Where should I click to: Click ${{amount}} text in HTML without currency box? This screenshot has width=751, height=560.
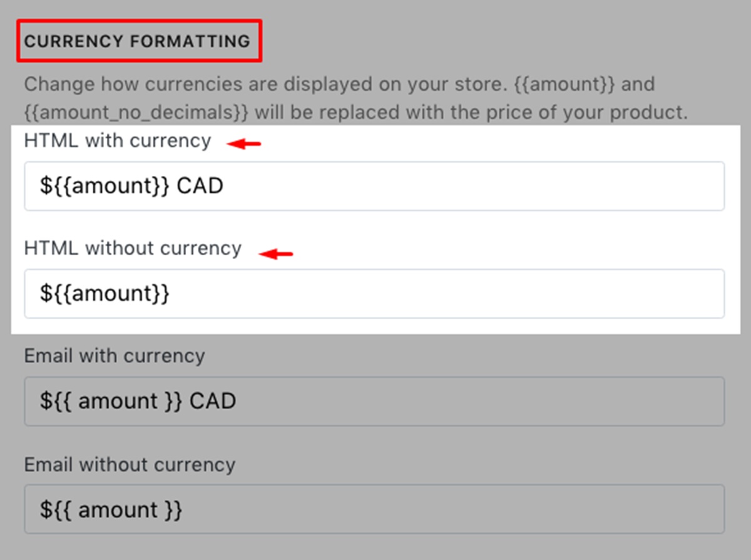pyautogui.click(x=105, y=293)
